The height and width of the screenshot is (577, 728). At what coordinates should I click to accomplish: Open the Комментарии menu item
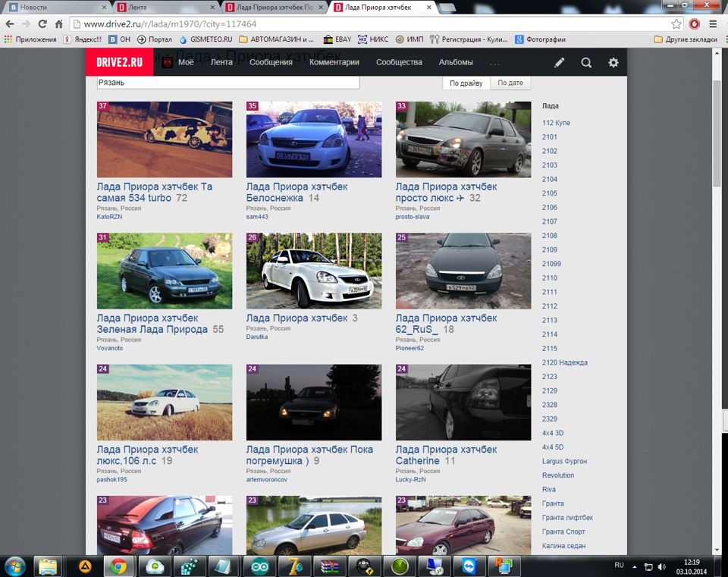pyautogui.click(x=334, y=62)
